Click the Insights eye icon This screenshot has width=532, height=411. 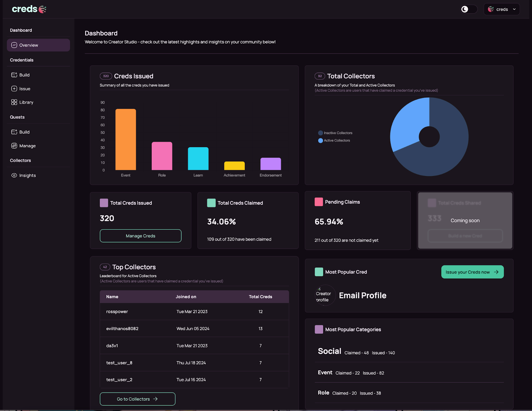[x=14, y=175]
